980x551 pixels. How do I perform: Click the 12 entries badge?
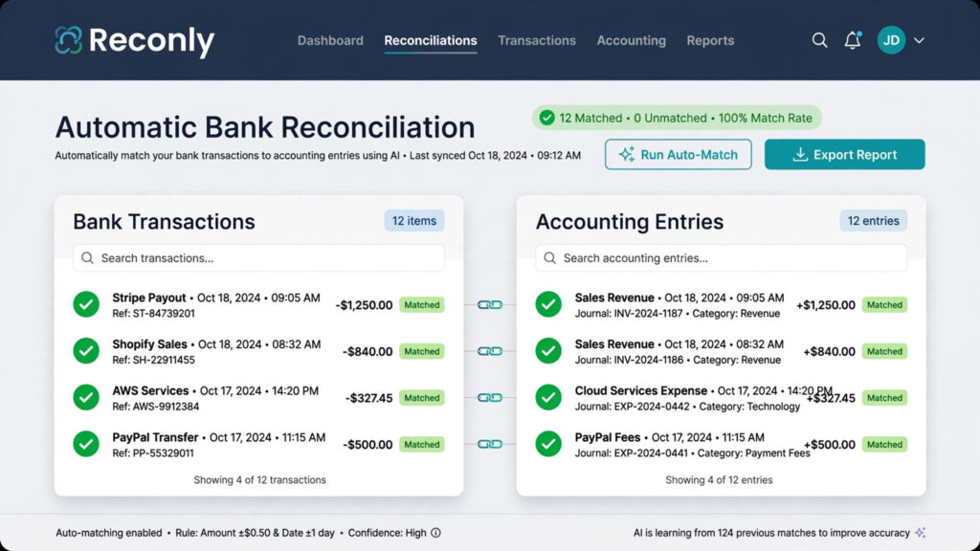pos(873,221)
